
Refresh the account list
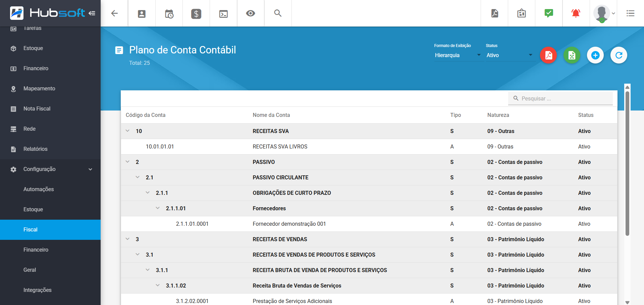click(619, 55)
